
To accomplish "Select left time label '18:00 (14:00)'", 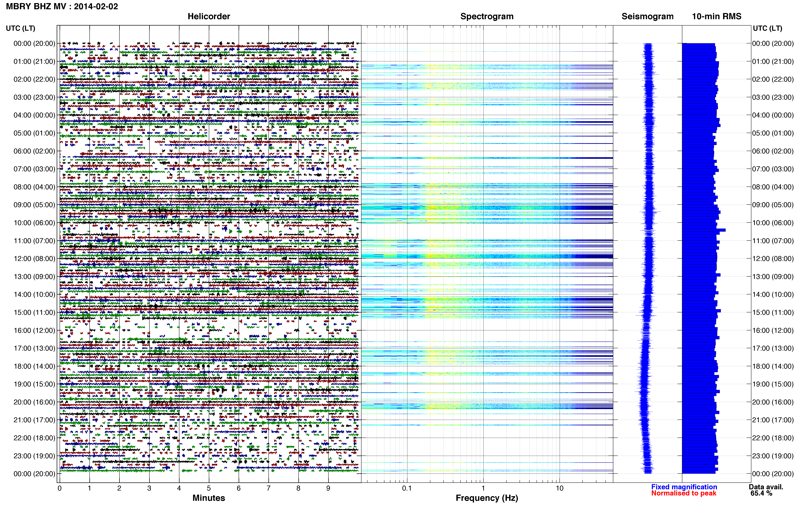I will point(34,366).
